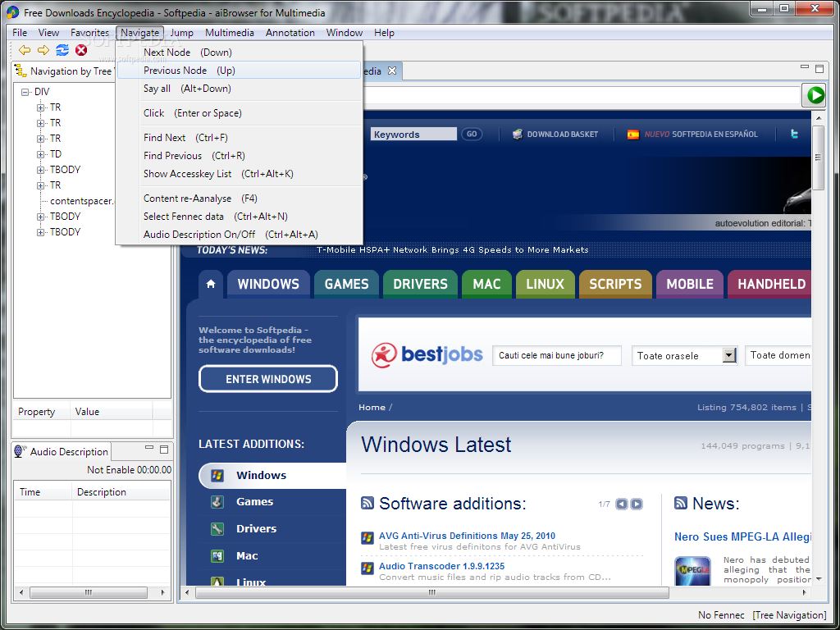The image size is (840, 630).
Task: Choose Next Node from Navigate menu
Action: (239, 52)
